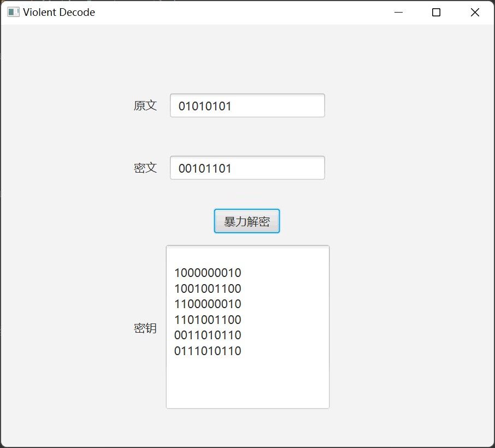This screenshot has width=495, height=448.
Task: Click the last key 0111010110
Action: pyautogui.click(x=208, y=351)
